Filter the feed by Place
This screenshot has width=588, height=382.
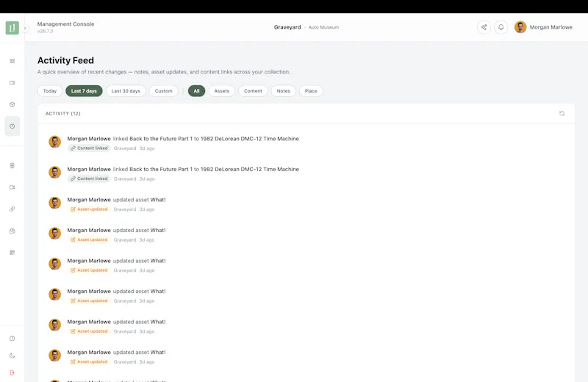[311, 91]
